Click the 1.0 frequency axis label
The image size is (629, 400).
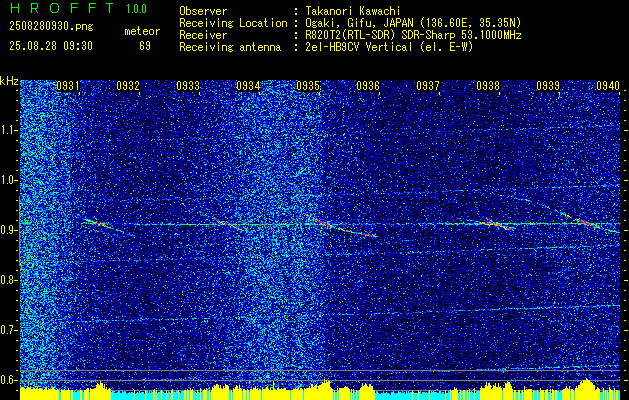9,180
